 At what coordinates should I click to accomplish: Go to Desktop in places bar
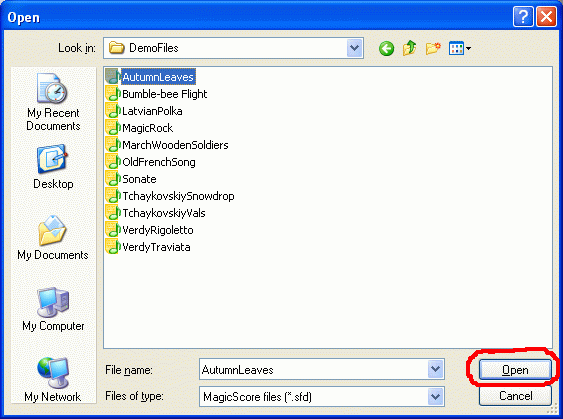(53, 167)
